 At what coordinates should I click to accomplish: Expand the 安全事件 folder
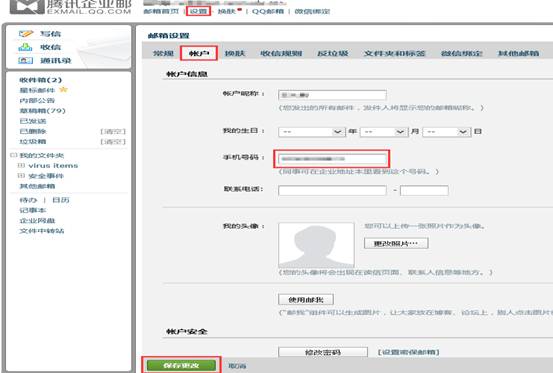pos(21,176)
